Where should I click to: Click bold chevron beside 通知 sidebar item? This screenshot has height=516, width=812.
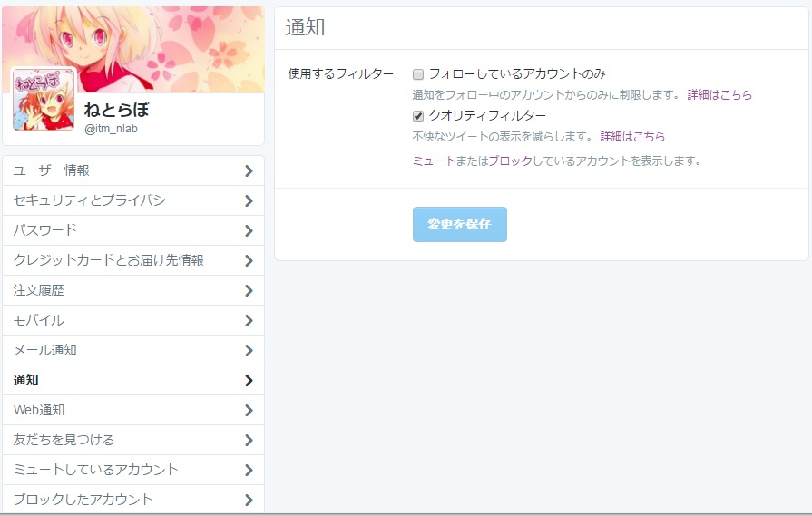[249, 380]
